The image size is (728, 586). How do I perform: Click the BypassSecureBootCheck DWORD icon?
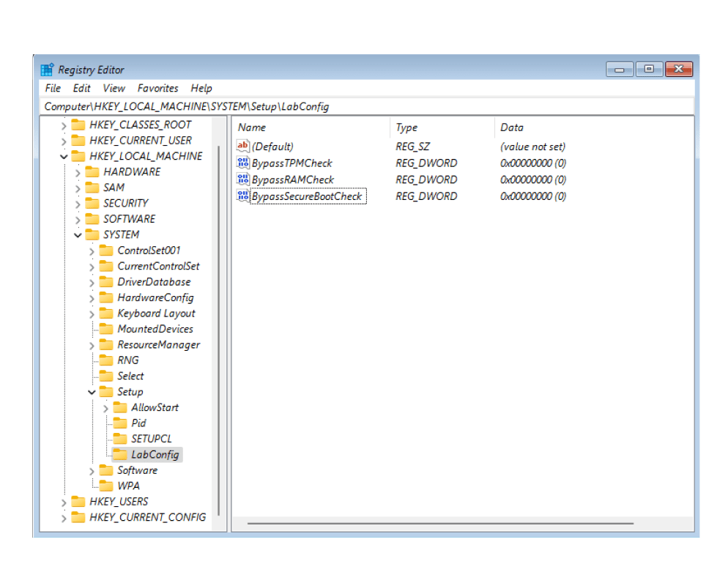(x=243, y=196)
